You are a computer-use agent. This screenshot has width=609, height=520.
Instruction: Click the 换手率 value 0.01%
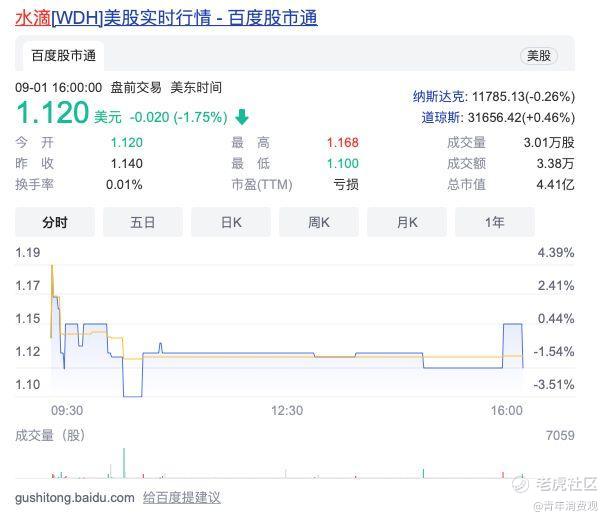[124, 184]
